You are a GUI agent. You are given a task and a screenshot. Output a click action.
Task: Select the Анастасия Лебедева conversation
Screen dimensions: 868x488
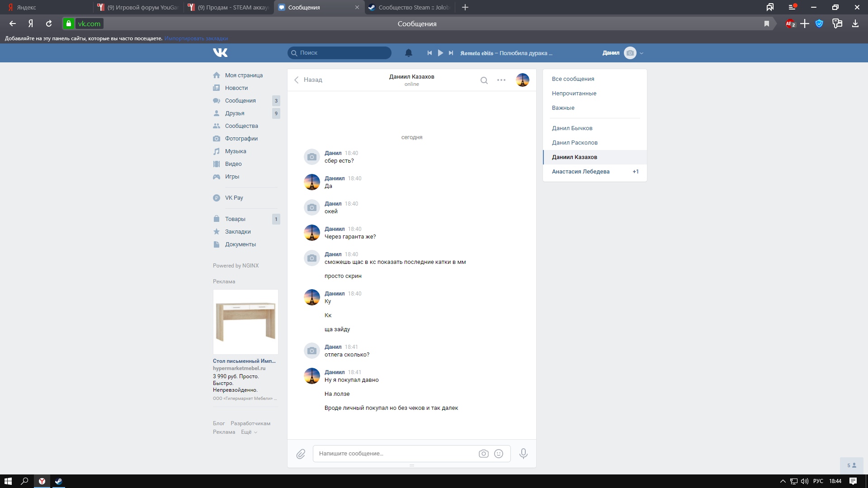(580, 171)
